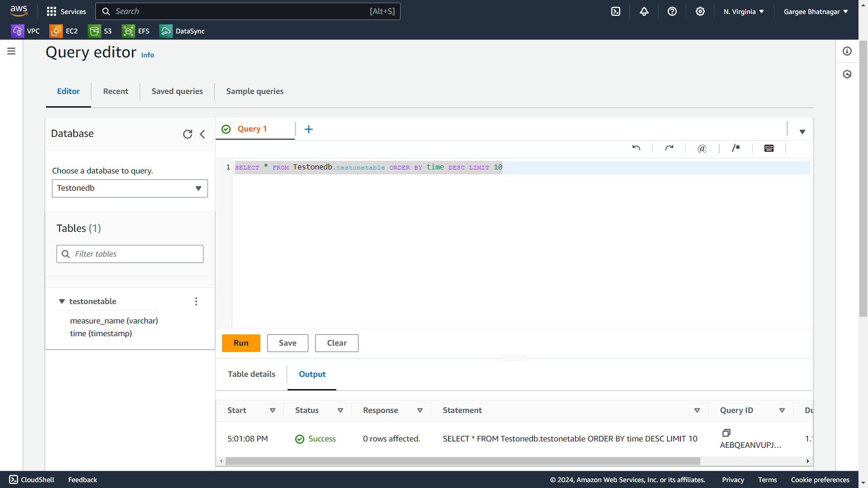Click the redo arrow in editor toolbar

tap(669, 148)
